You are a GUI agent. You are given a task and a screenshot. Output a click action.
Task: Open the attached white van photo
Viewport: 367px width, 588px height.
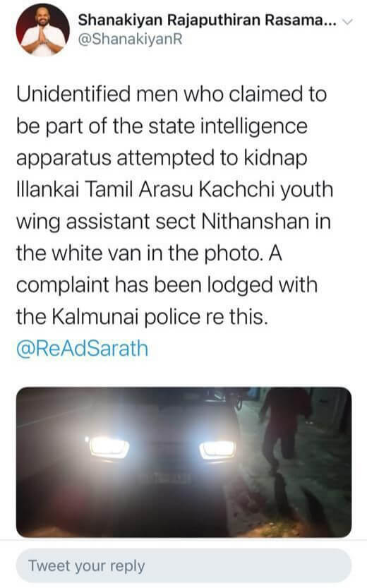pos(183,462)
